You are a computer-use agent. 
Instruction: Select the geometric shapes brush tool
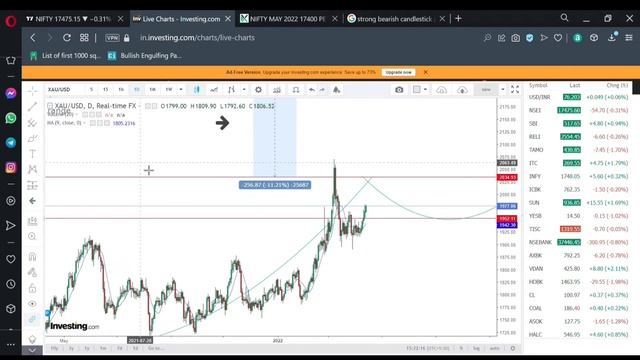[x=32, y=138]
